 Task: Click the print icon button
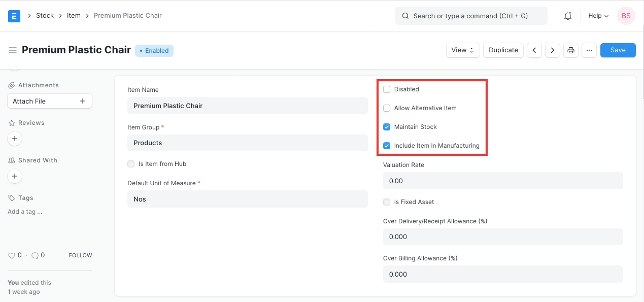coord(571,50)
